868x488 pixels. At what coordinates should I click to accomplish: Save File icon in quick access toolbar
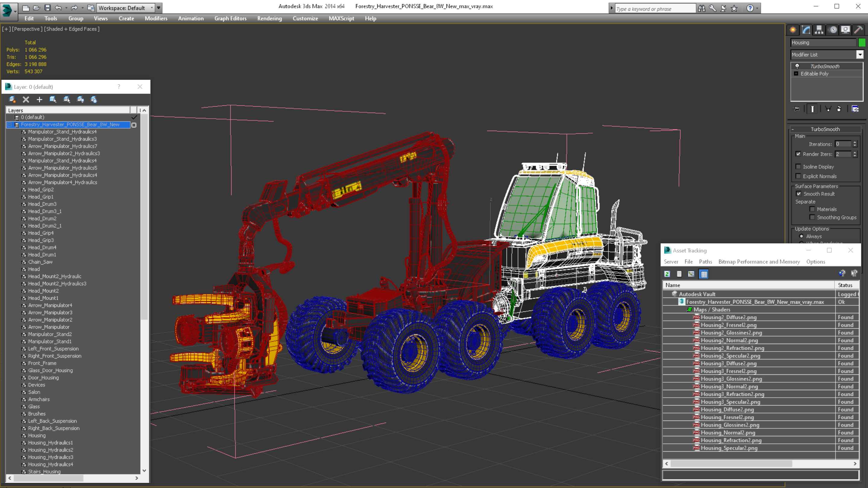(47, 8)
